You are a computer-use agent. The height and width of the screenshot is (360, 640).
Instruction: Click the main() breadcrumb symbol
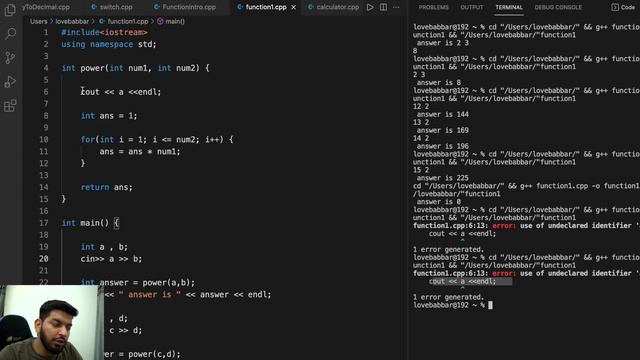pyautogui.click(x=171, y=21)
